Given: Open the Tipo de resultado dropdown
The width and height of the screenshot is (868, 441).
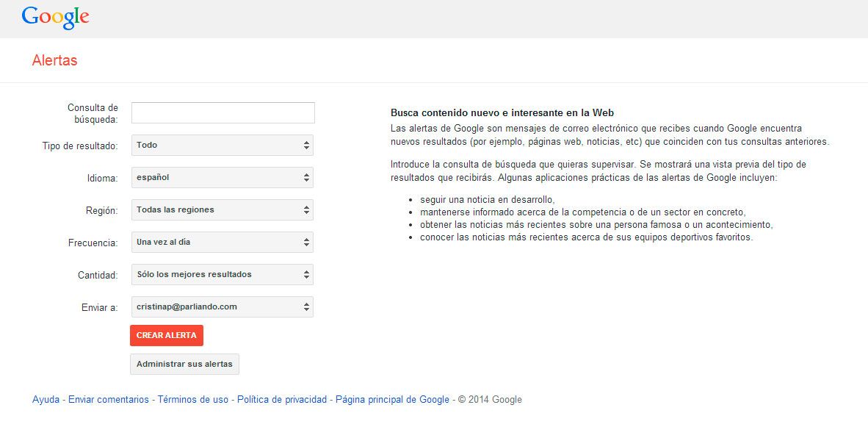Looking at the screenshot, I should (x=222, y=146).
